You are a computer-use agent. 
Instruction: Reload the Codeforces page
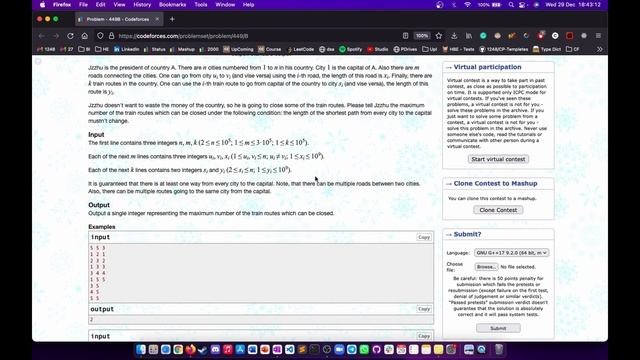70,36
